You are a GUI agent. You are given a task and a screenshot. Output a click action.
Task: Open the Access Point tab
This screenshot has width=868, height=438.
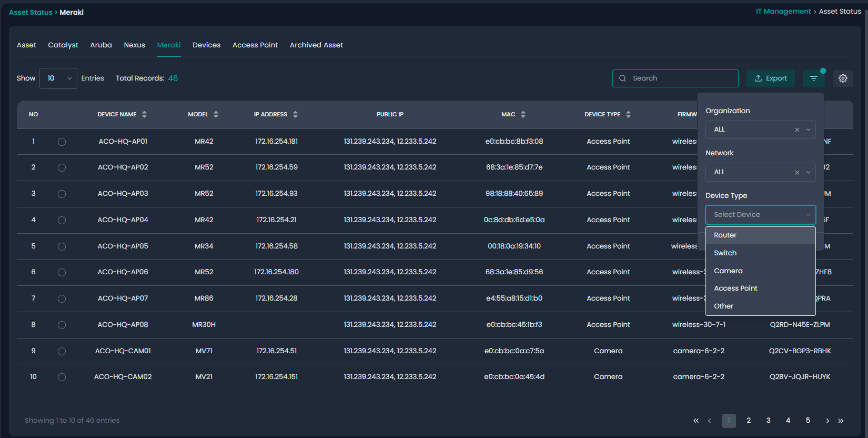click(x=255, y=45)
